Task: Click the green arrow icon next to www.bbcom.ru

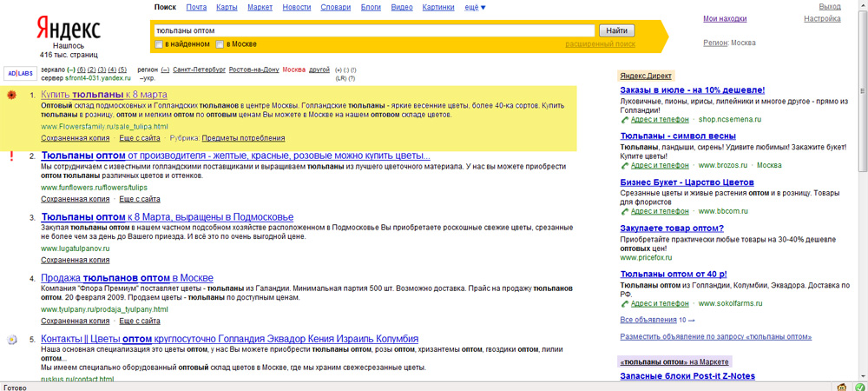Action: (x=625, y=211)
